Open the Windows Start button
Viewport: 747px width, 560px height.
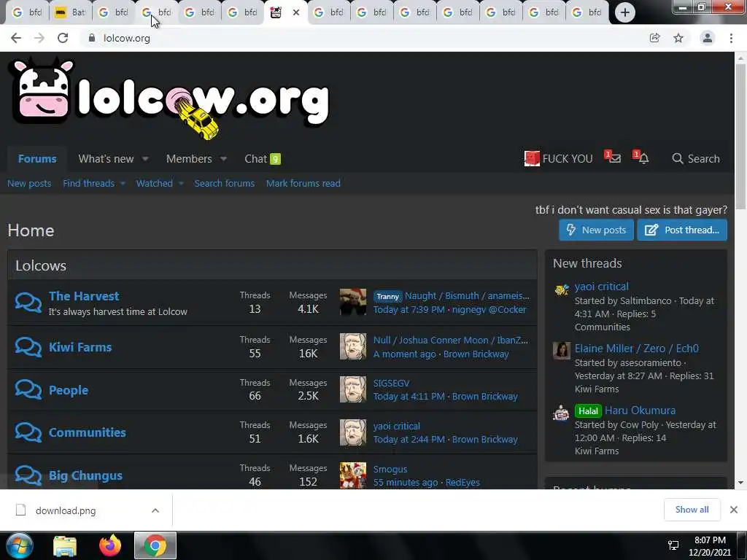(x=20, y=545)
